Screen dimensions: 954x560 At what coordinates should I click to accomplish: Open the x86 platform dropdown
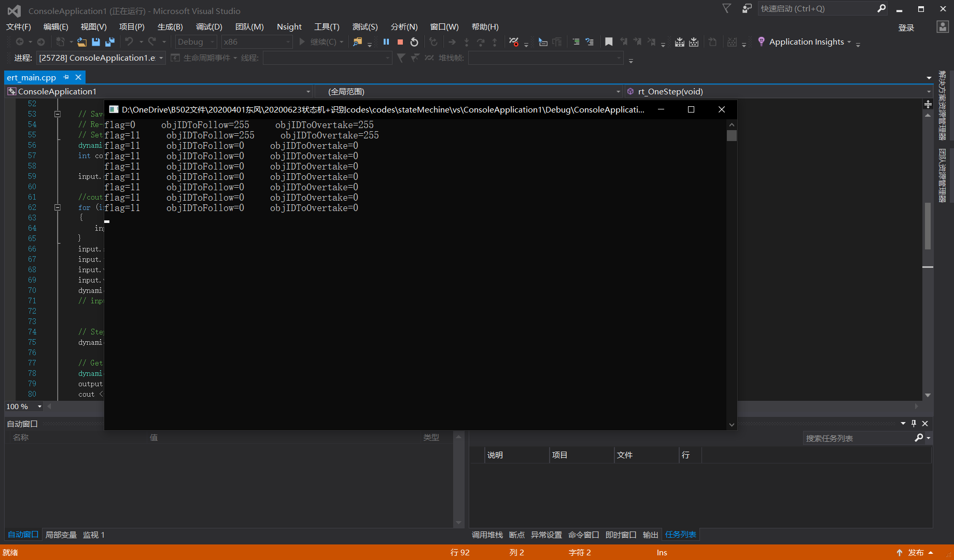[x=257, y=42]
